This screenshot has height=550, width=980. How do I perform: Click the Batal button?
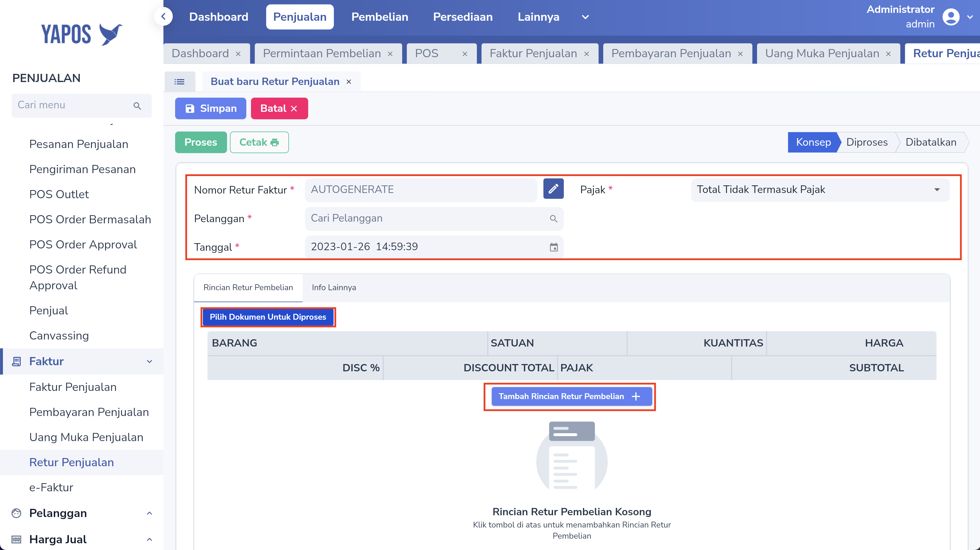click(x=279, y=109)
